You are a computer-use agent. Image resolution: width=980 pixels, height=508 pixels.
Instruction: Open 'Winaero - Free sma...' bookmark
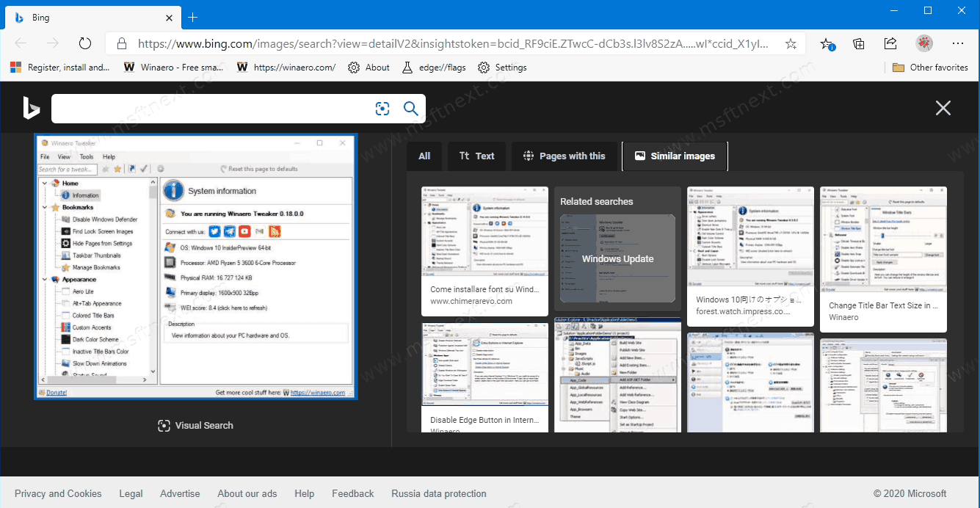tap(173, 68)
